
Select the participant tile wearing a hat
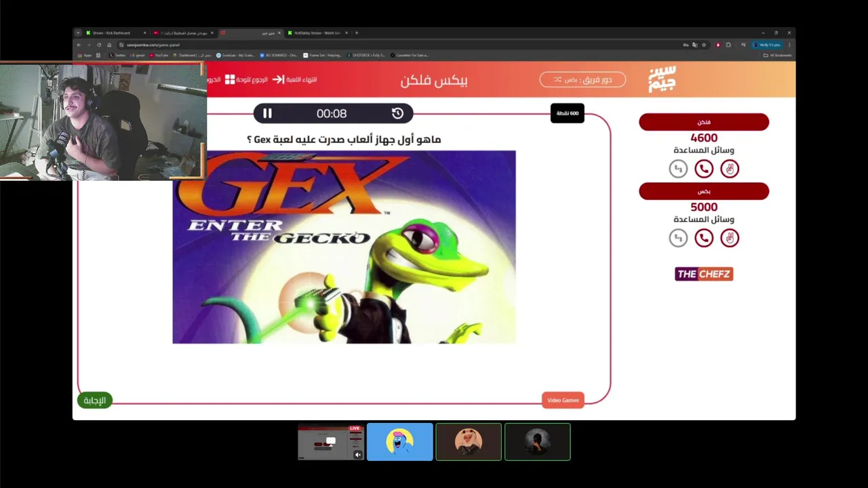tap(469, 442)
